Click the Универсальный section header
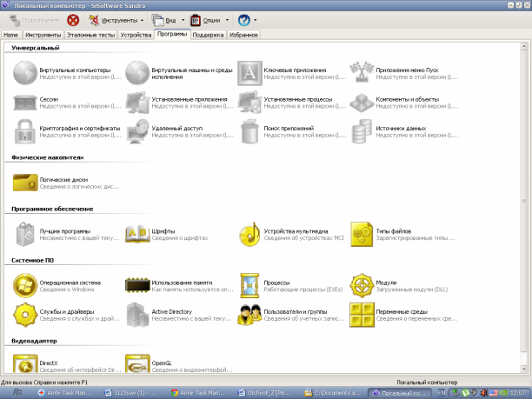Image resolution: width=532 pixels, height=399 pixels. pyautogui.click(x=36, y=48)
